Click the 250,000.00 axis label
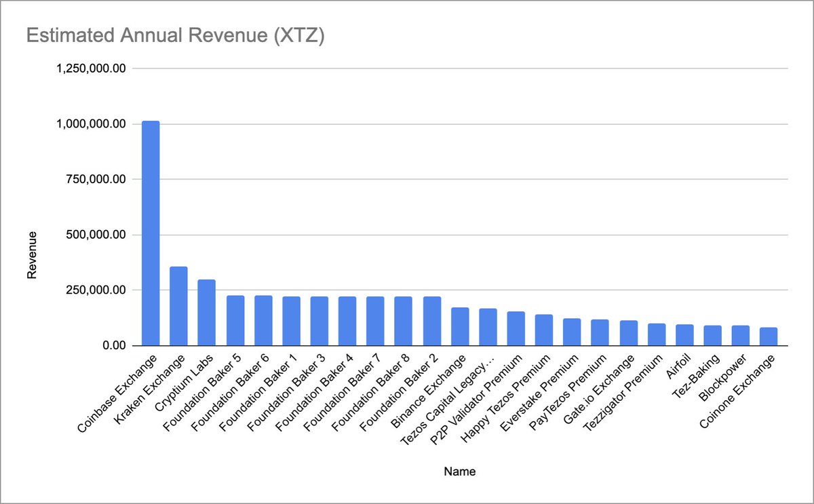The height and width of the screenshot is (504, 814). (x=96, y=290)
